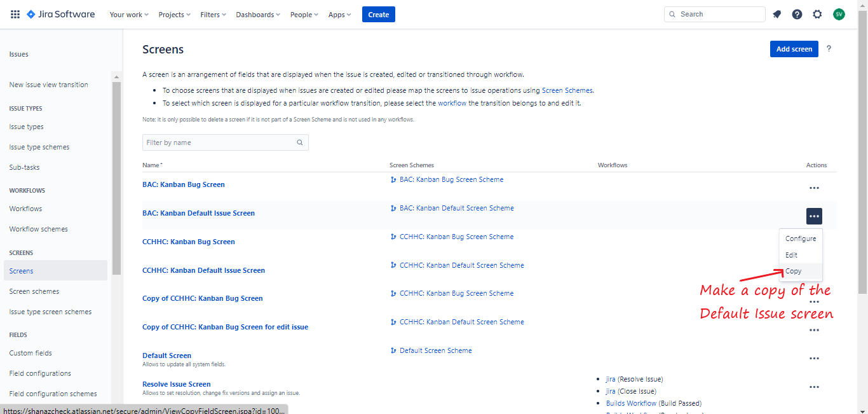Click the Filter by name field
Screen dimensions: 868x414
[x=219, y=142]
